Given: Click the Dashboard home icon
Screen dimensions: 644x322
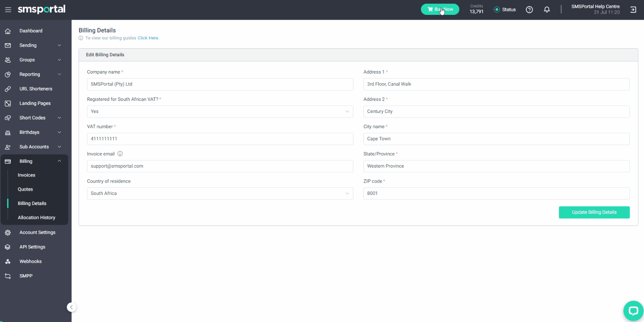Looking at the screenshot, I should [8, 31].
